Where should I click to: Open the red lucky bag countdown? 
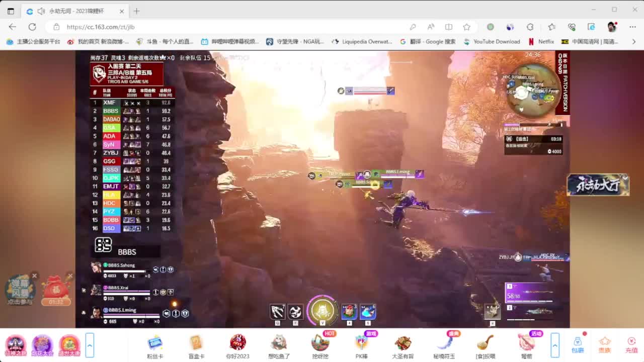click(x=56, y=291)
